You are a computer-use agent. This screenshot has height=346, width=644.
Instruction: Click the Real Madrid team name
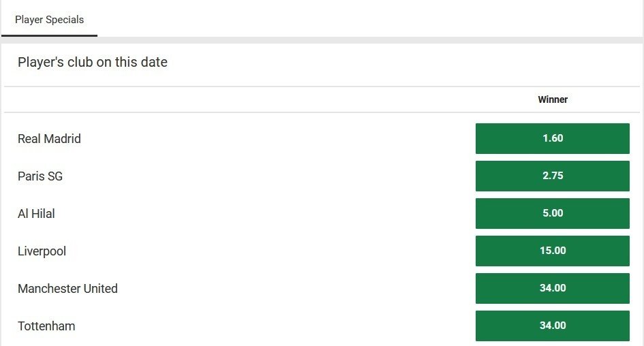tap(49, 139)
